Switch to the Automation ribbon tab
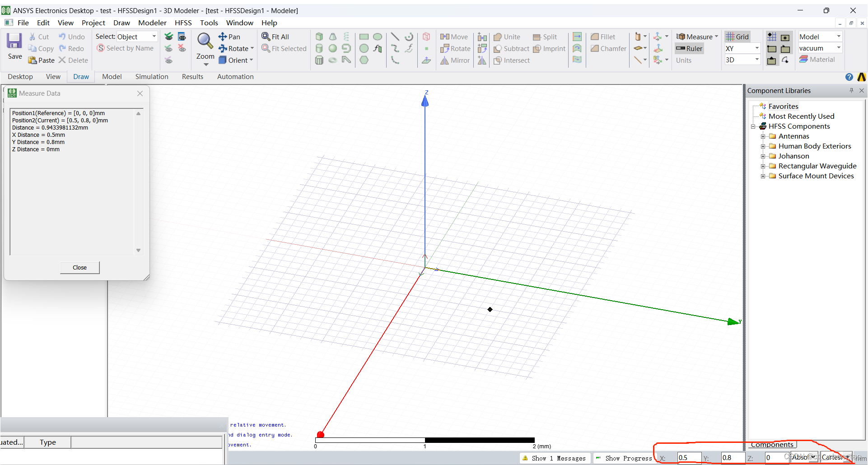Screen dimensions: 868x465 click(235, 77)
